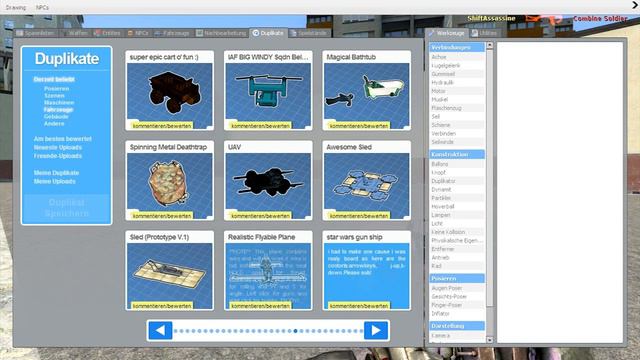
Task: Open the Sled (Prototype V.1) thumbnail
Action: (x=169, y=276)
